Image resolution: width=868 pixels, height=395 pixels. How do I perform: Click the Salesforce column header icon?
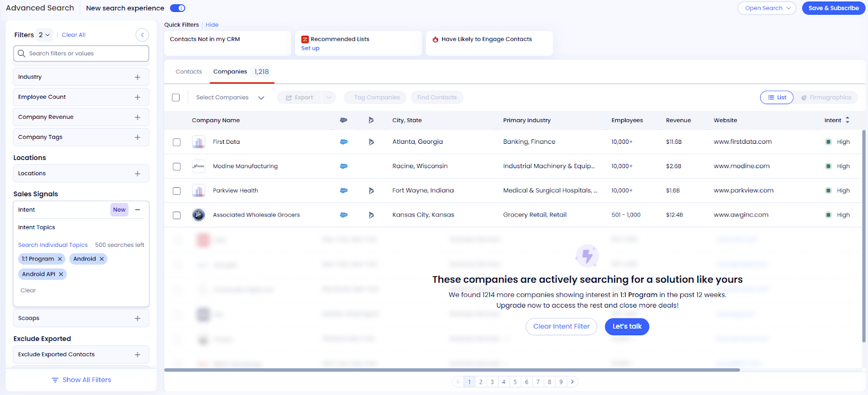tap(343, 120)
